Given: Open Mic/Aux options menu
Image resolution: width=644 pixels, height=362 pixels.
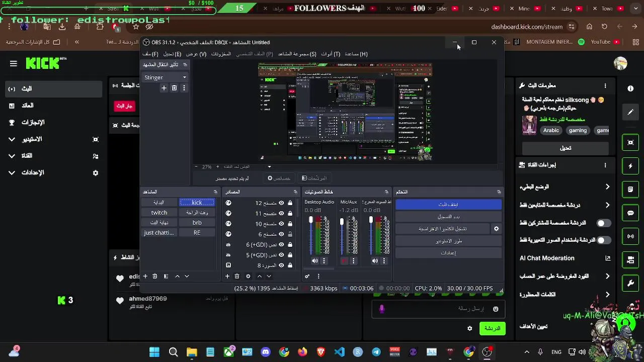Looking at the screenshot, I should click(x=353, y=261).
